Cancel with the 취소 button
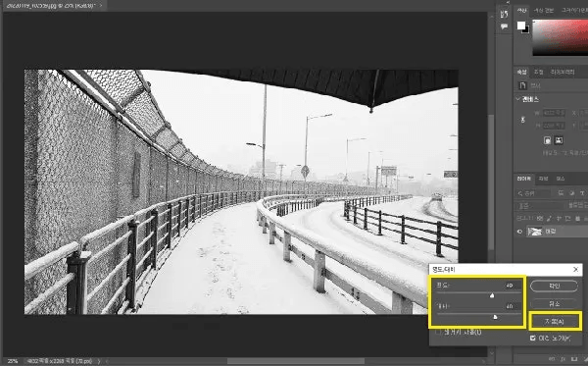588x366 pixels. [555, 303]
